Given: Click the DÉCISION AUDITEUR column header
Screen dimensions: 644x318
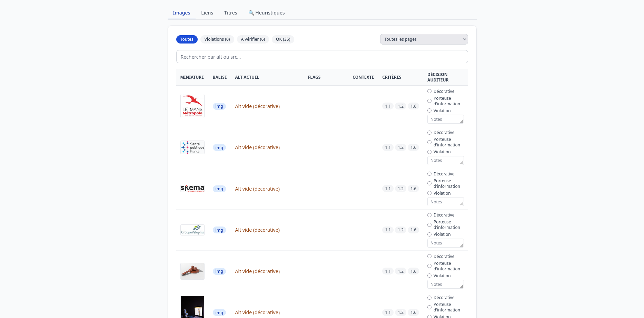Looking at the screenshot, I should [x=438, y=77].
